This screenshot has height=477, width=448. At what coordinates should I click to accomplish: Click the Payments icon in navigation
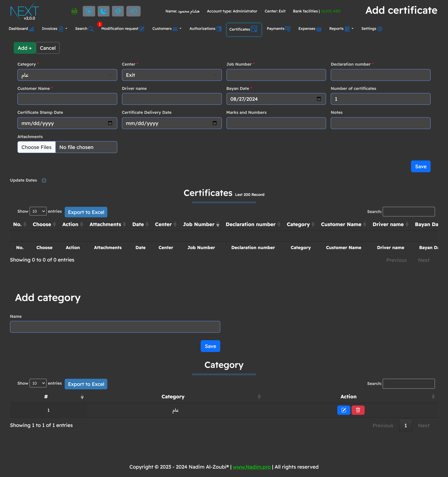click(x=288, y=29)
